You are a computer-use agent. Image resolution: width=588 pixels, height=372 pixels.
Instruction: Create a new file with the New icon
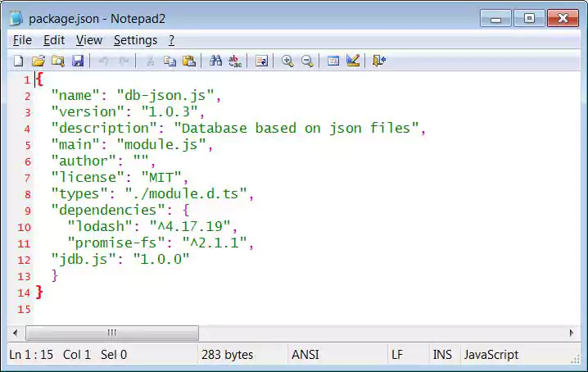(18, 61)
